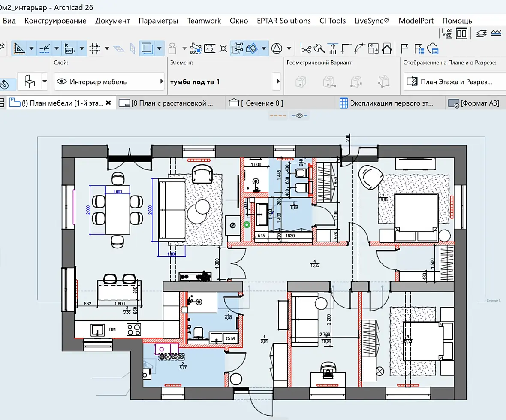The image size is (506, 420).
Task: Select the Guide Lines triangle-ruler tool
Action: [19, 49]
